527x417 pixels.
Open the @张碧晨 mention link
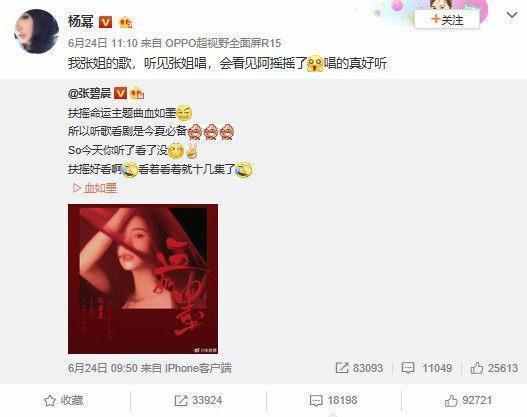point(89,93)
